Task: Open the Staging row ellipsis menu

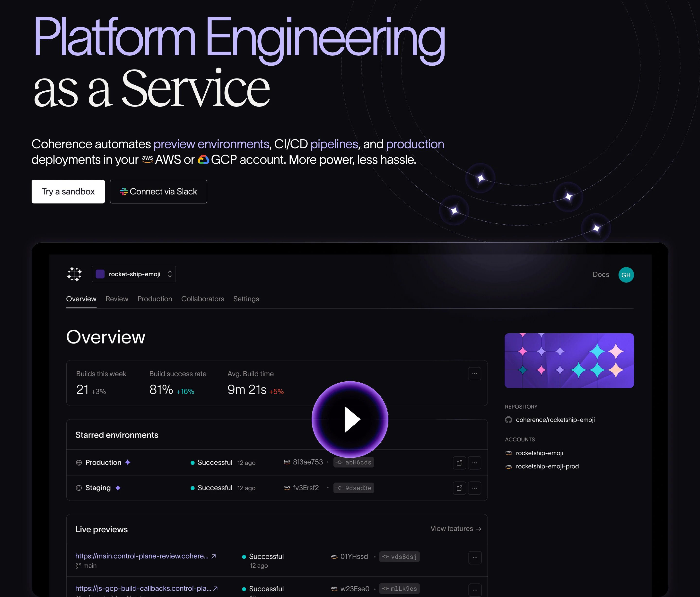Action: coord(474,488)
